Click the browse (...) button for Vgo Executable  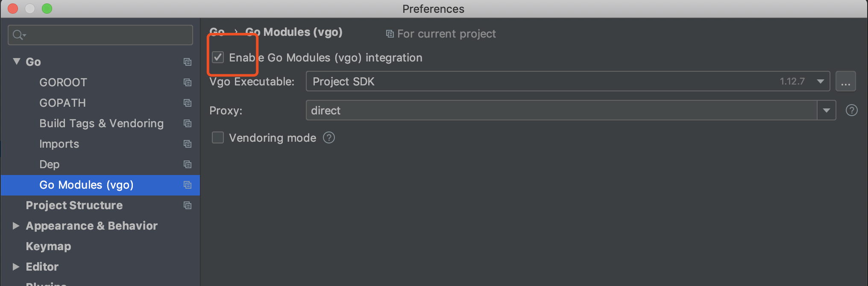click(845, 82)
